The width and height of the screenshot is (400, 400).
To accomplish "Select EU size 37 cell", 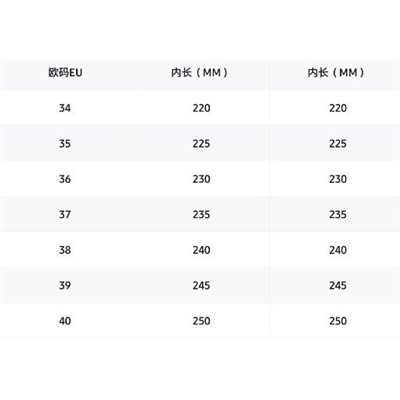I will (65, 214).
